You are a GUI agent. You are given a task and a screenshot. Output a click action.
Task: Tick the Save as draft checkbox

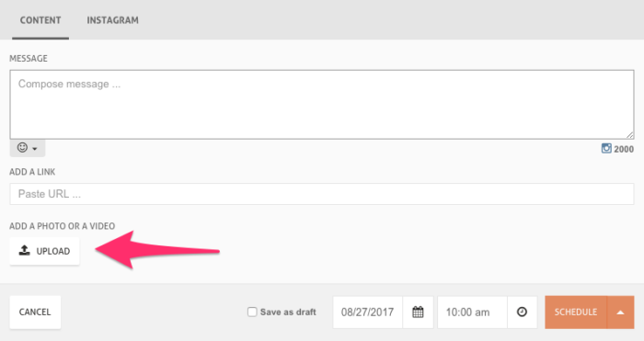(x=252, y=312)
